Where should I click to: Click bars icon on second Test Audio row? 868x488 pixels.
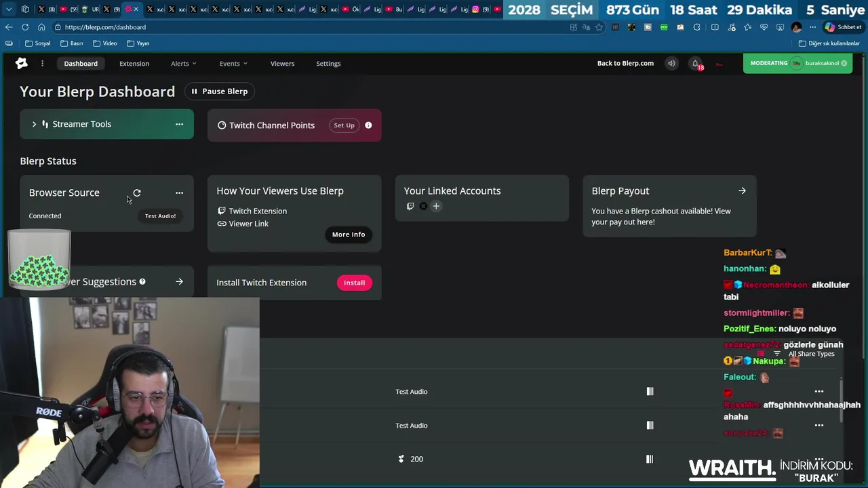pos(650,426)
